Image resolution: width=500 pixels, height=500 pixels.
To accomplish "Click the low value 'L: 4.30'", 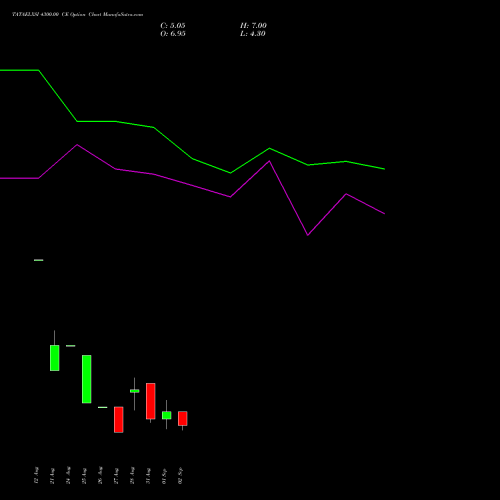I will click(x=253, y=34).
